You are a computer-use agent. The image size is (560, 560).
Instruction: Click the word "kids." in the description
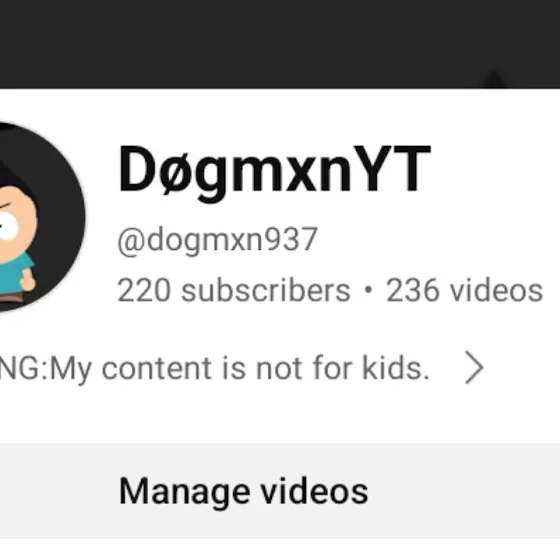[x=396, y=368]
